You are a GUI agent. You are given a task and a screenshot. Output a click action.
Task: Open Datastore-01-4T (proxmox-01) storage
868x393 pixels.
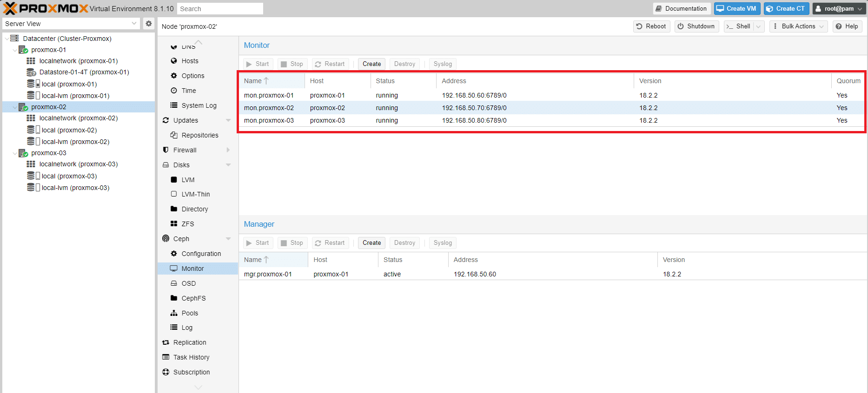[x=84, y=72]
